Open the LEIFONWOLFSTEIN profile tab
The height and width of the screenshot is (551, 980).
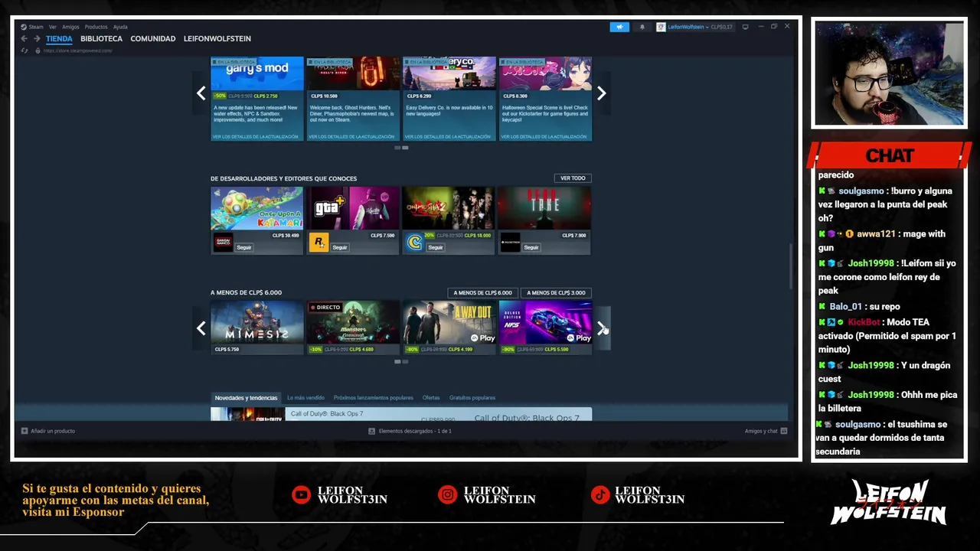coord(217,38)
